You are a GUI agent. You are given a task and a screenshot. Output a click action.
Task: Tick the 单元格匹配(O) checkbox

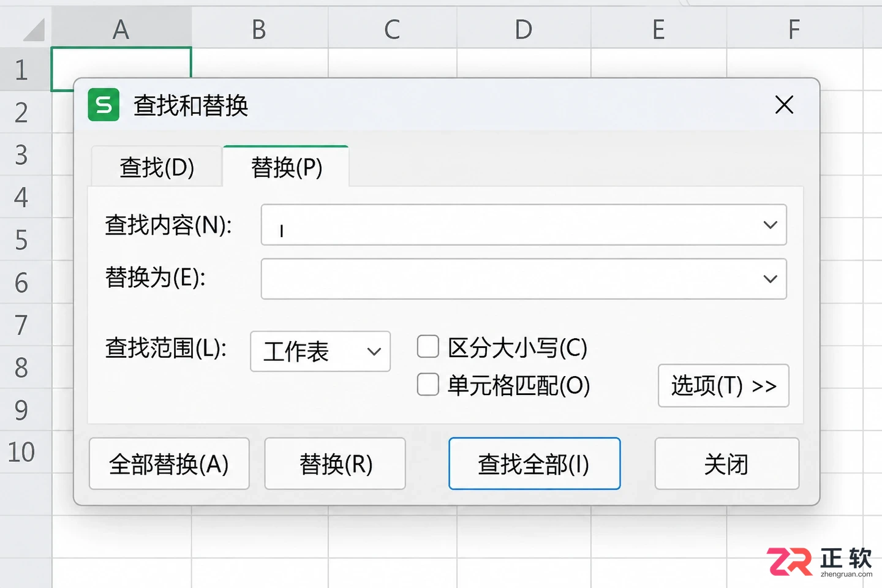[x=428, y=385]
